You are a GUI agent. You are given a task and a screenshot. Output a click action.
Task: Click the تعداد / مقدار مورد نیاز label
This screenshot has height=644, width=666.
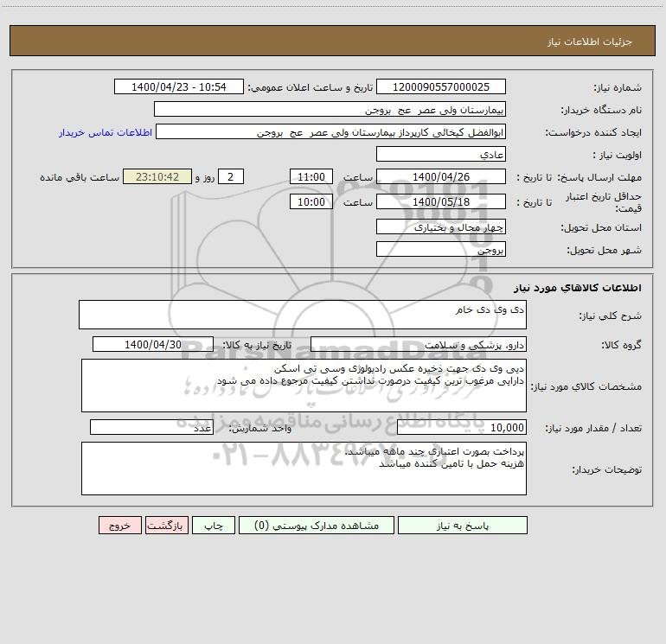pyautogui.click(x=593, y=429)
